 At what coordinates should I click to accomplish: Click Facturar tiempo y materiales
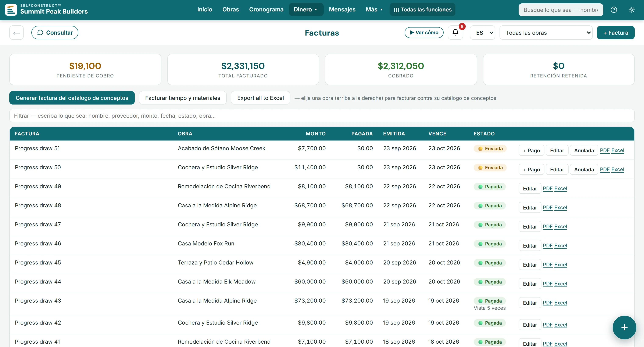point(182,98)
